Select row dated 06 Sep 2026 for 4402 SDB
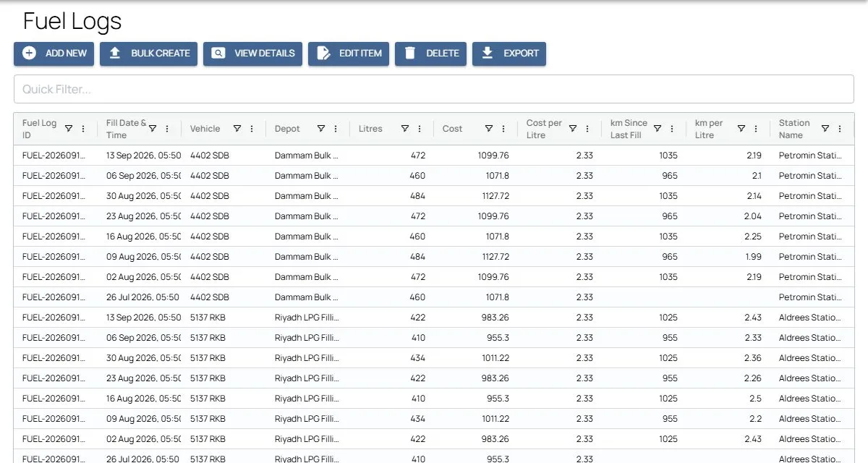The width and height of the screenshot is (868, 463). point(434,176)
